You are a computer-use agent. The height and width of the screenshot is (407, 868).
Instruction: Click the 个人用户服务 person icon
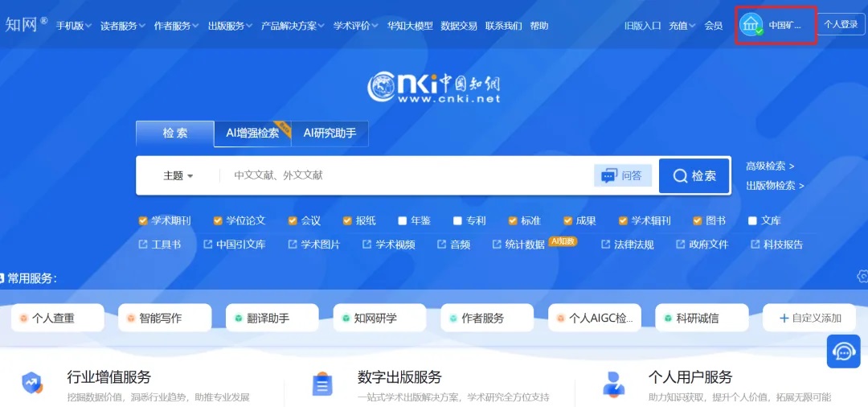point(612,383)
